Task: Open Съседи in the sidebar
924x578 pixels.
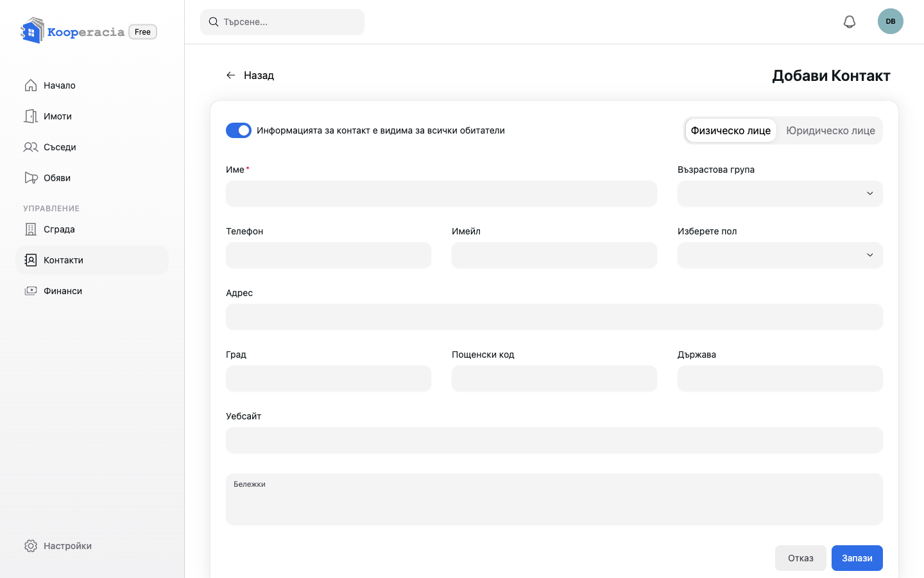Action: [x=92, y=147]
